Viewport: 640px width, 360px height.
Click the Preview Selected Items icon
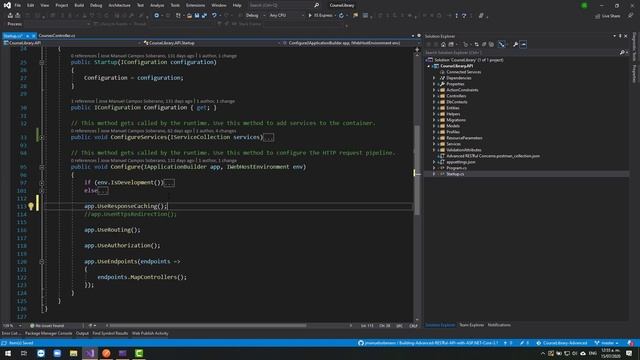pos(523,44)
